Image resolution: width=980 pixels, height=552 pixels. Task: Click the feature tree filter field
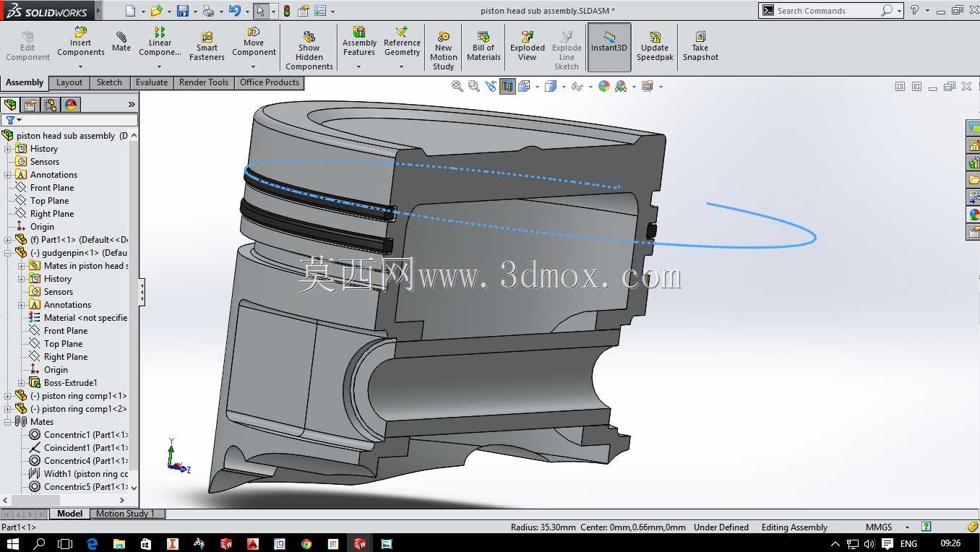[69, 120]
